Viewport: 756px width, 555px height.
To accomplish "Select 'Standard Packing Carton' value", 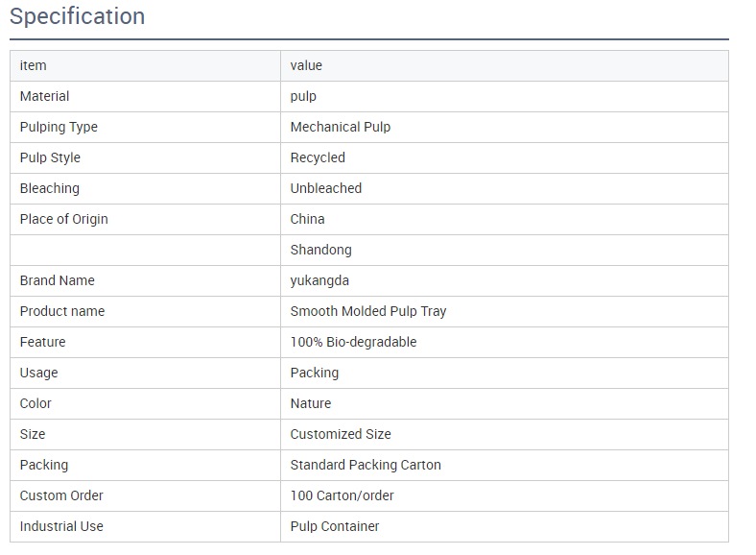I will pos(366,465).
